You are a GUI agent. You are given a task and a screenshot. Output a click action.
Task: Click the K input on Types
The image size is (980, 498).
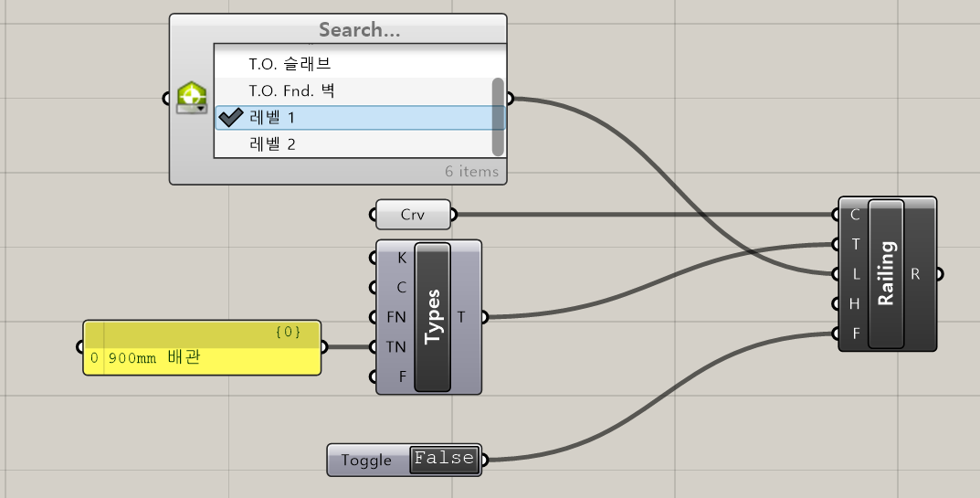tap(401, 258)
